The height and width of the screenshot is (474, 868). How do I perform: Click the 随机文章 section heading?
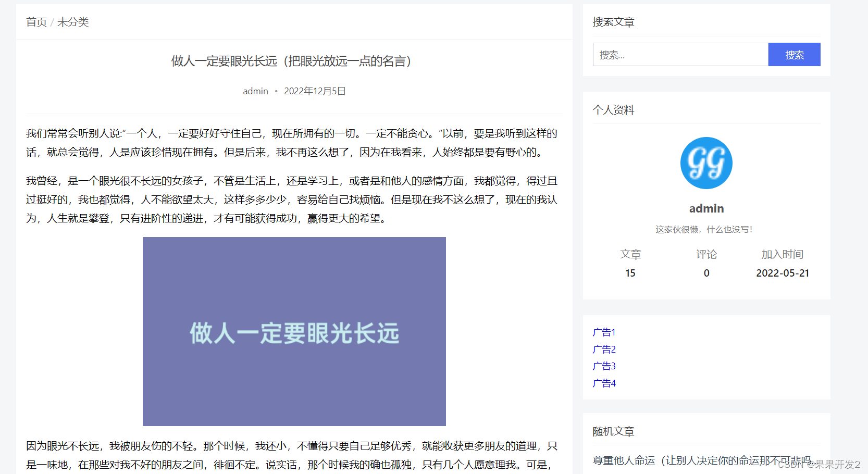[614, 431]
